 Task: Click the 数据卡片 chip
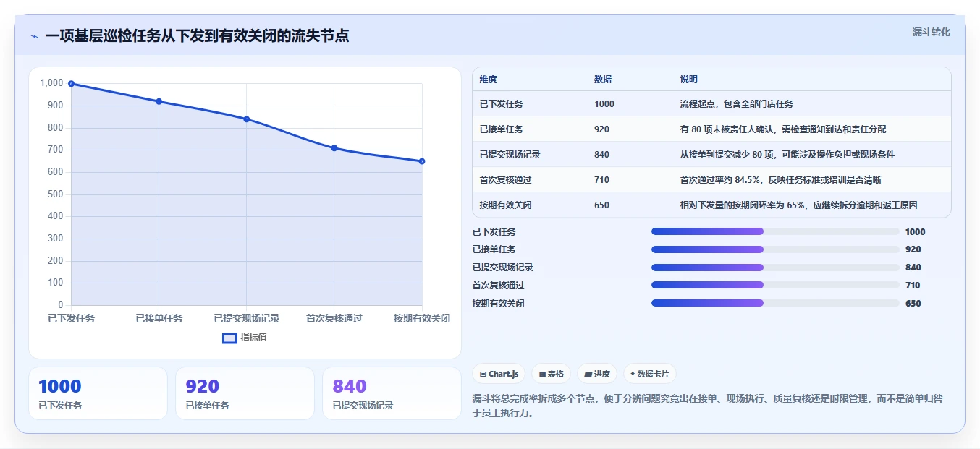pos(649,374)
